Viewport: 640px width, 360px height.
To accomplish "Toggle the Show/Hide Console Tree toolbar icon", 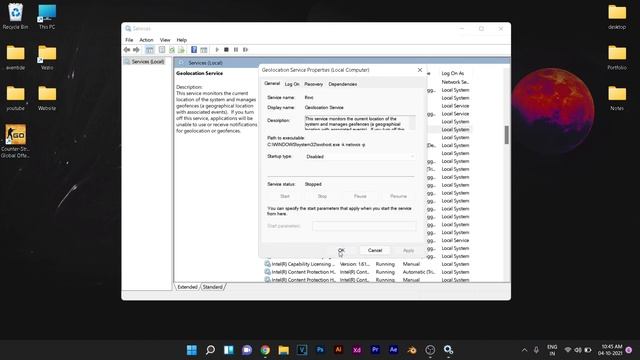I will point(149,50).
